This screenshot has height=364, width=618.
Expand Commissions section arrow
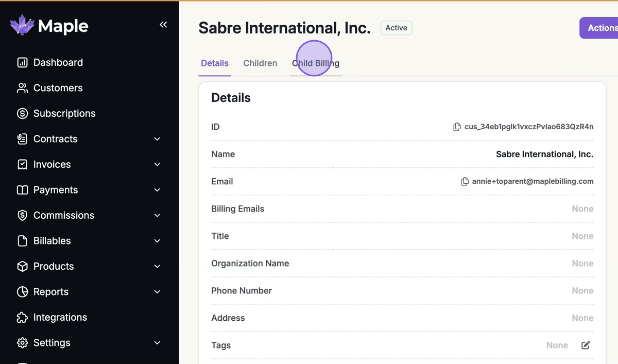click(158, 215)
